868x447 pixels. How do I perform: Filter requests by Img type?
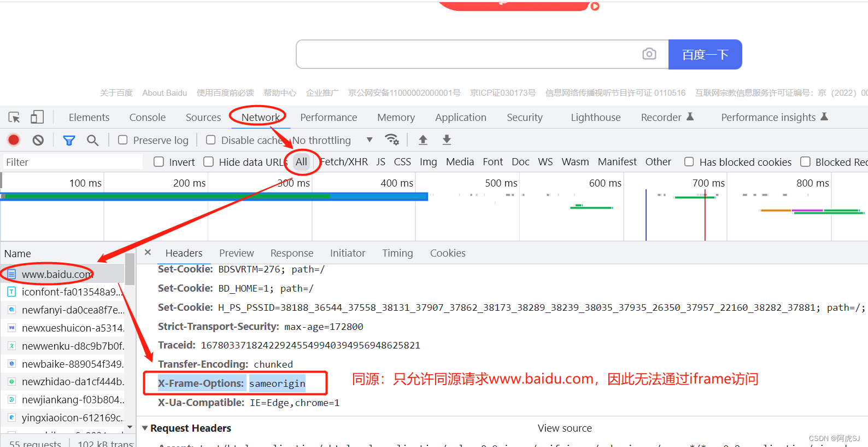click(x=429, y=162)
